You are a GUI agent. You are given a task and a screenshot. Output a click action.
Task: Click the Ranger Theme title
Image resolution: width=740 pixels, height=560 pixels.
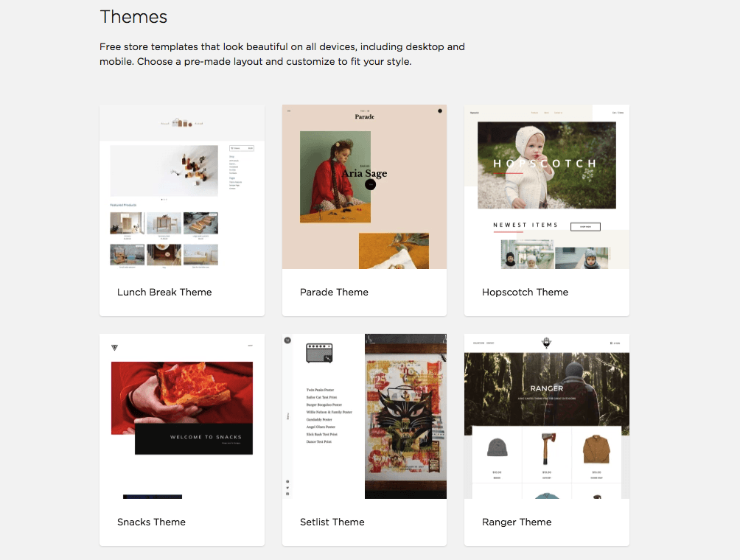point(517,522)
